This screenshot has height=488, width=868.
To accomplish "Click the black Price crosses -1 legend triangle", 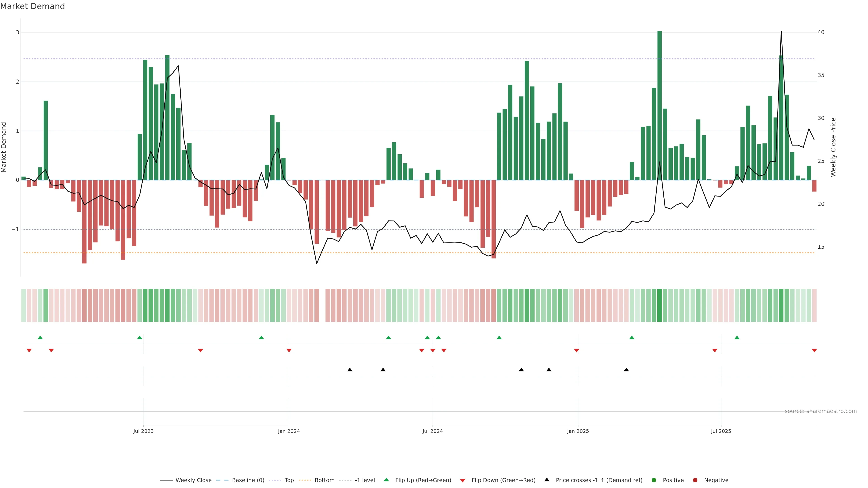I will click(547, 480).
